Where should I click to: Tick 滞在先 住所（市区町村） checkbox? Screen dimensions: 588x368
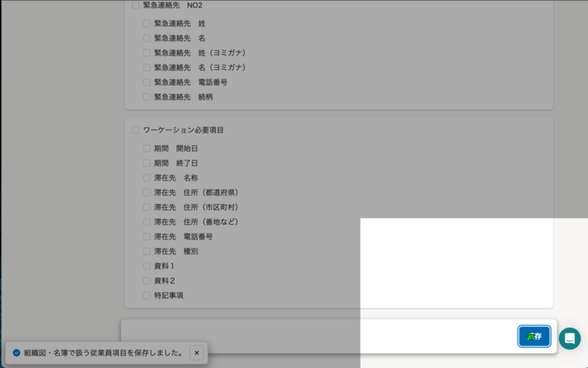(146, 207)
